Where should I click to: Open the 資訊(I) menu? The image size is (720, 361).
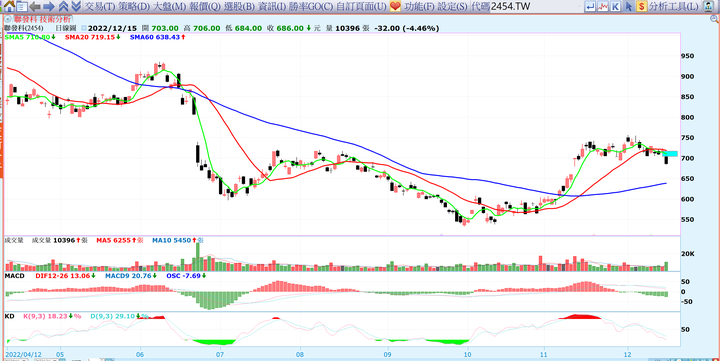click(x=271, y=6)
